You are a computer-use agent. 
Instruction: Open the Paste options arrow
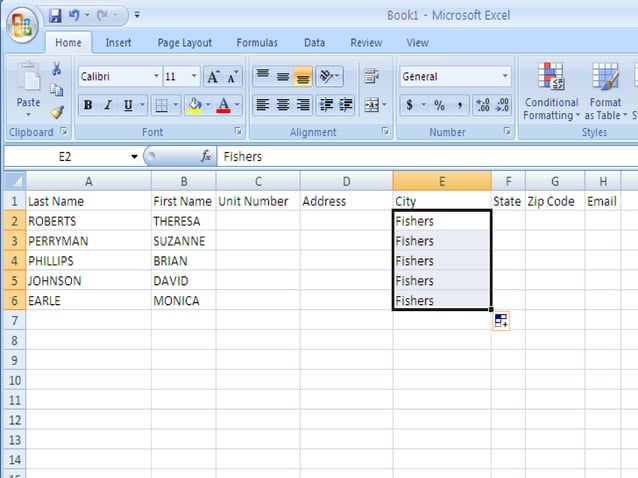(28, 115)
